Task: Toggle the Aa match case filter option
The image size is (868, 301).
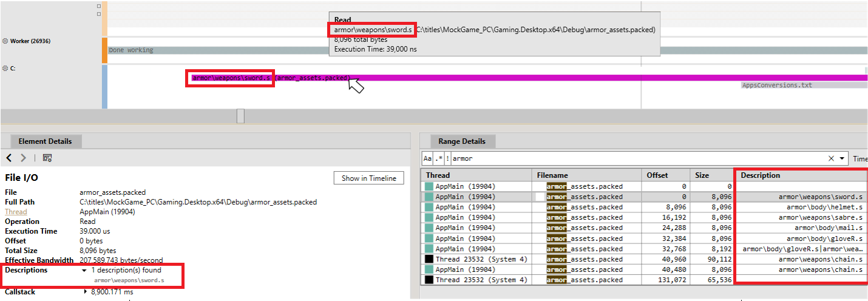Action: [x=427, y=158]
